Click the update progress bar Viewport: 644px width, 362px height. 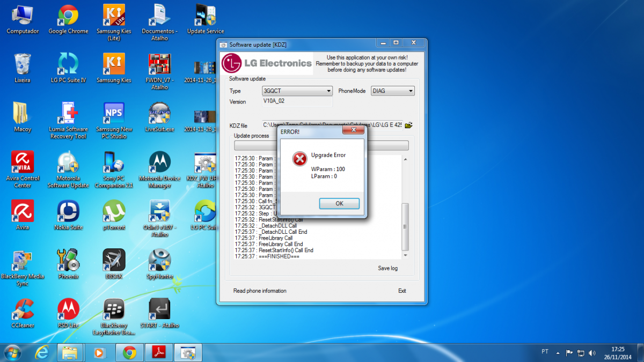[321, 145]
